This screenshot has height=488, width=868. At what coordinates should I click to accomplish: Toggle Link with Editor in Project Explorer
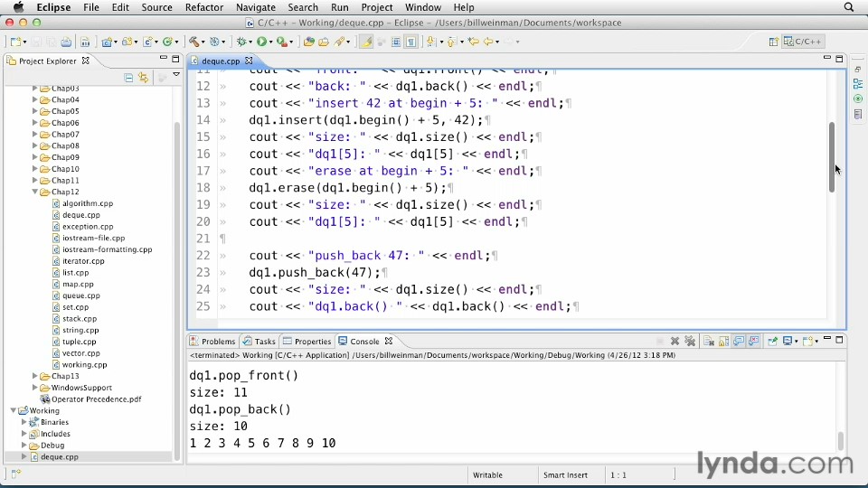point(144,78)
